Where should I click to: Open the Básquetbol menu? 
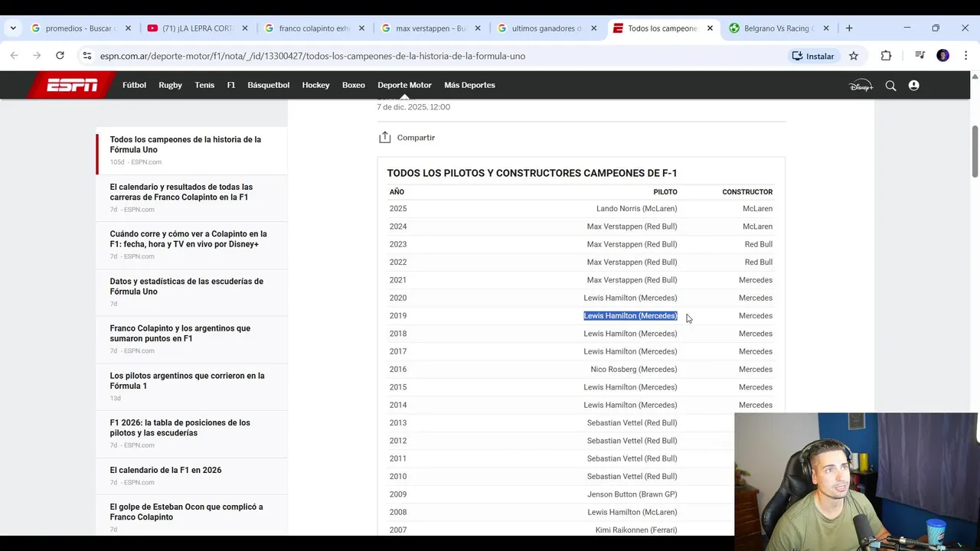269,85
